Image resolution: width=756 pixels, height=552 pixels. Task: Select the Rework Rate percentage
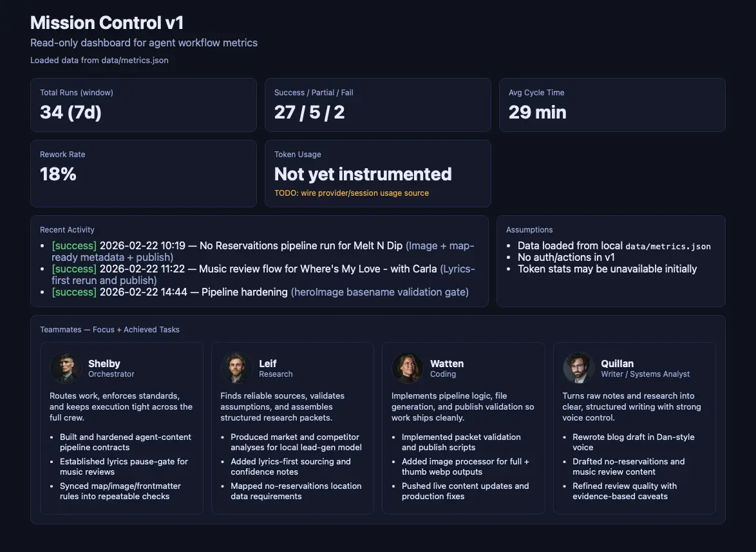[x=58, y=174]
